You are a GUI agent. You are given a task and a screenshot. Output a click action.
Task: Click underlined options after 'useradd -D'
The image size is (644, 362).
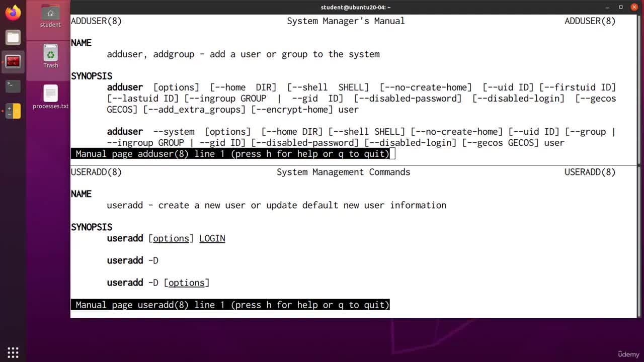(x=186, y=283)
